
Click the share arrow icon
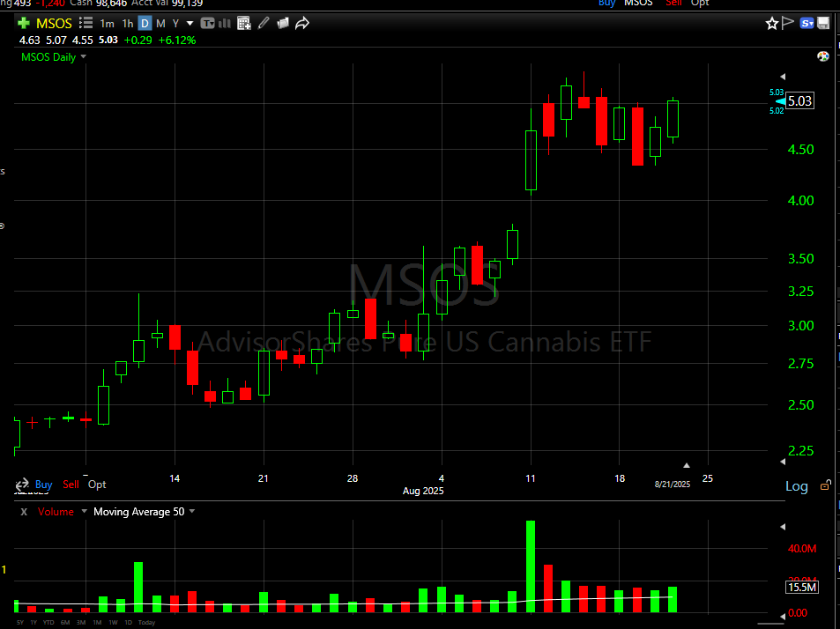coord(302,24)
